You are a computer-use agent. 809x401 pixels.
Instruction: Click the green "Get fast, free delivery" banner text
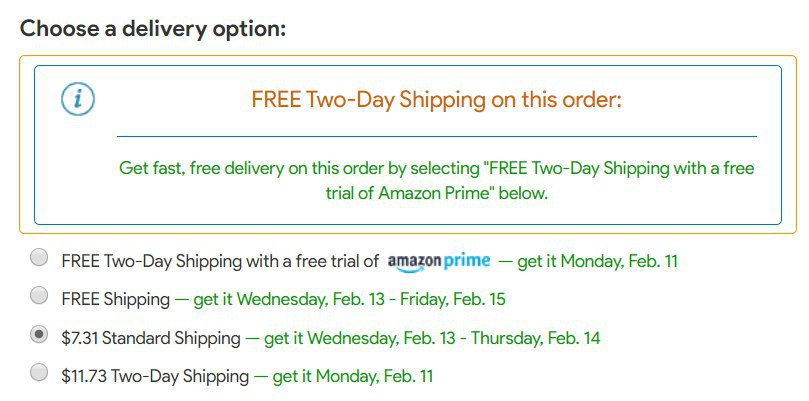436,168
